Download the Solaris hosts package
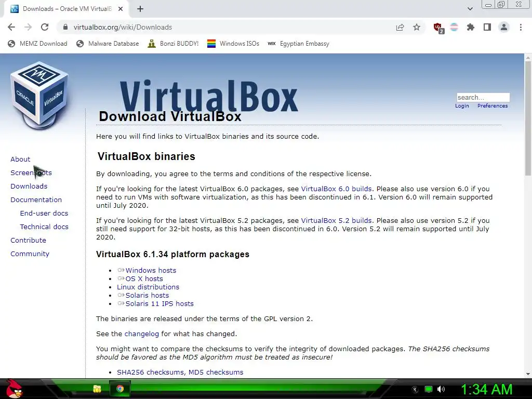 point(147,296)
